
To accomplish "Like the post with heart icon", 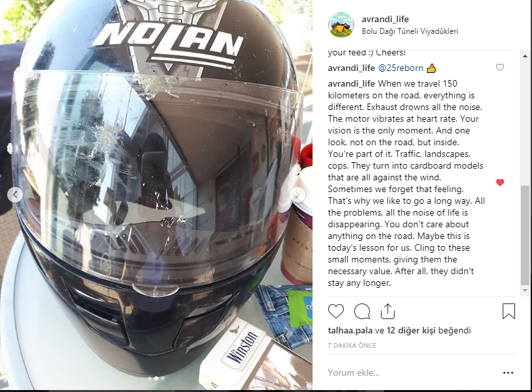I will point(336,311).
